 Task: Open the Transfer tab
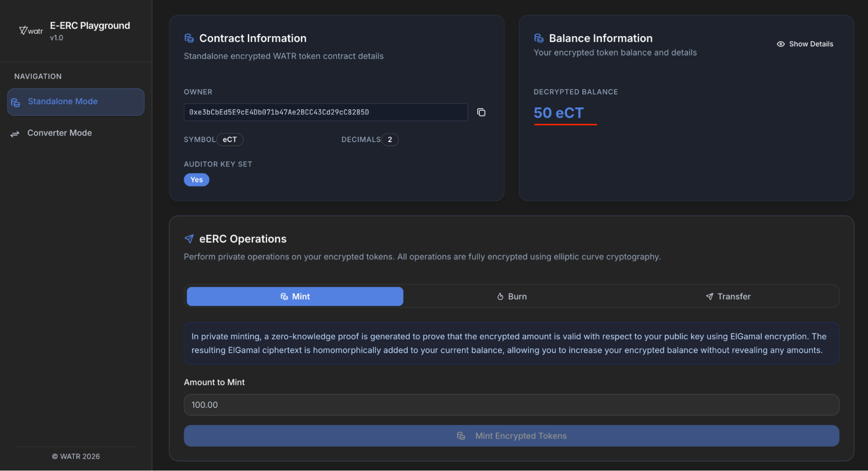pos(728,296)
